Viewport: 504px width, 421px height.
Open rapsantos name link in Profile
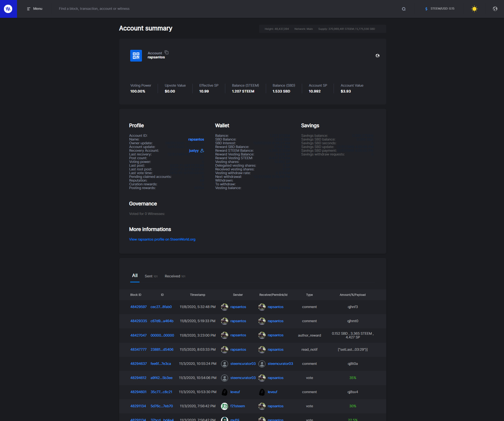196,139
